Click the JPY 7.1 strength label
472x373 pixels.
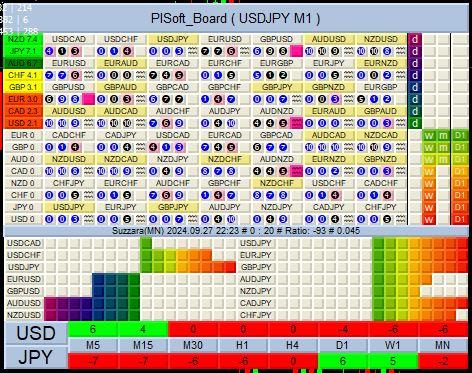pyautogui.click(x=23, y=51)
